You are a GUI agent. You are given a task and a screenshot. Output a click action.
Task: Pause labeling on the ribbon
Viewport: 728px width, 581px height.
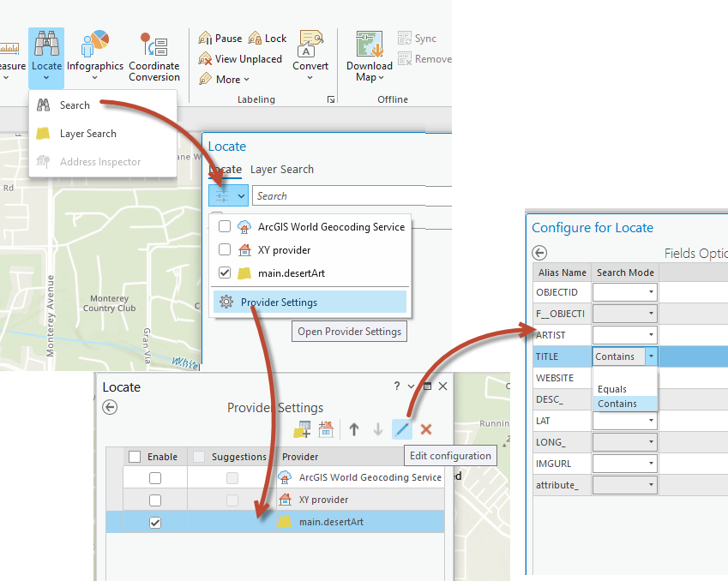pos(220,39)
